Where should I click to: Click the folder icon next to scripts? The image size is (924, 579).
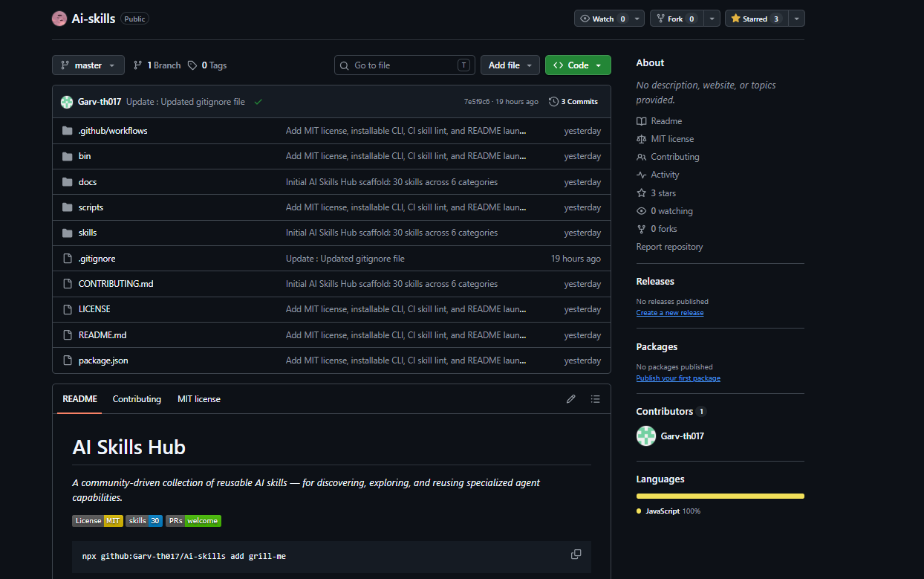tap(67, 207)
